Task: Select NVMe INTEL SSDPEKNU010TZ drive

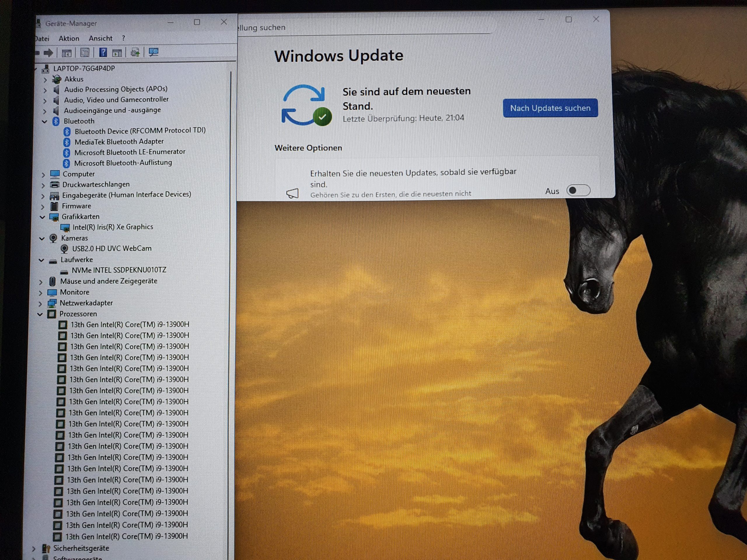Action: click(119, 270)
